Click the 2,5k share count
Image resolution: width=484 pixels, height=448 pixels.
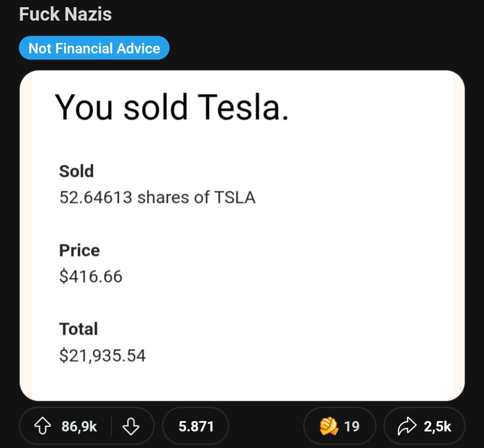point(437,426)
